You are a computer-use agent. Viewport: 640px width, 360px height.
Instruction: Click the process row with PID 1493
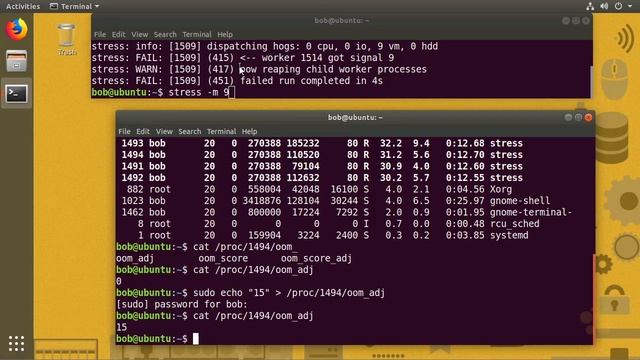pyautogui.click(x=322, y=143)
